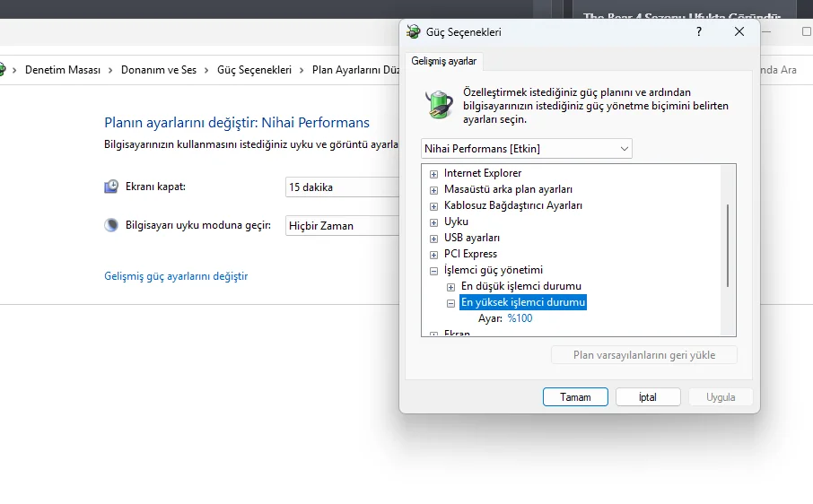Minimize the Control Panel window
Screen dimensions: 813x504
(x=766, y=31)
